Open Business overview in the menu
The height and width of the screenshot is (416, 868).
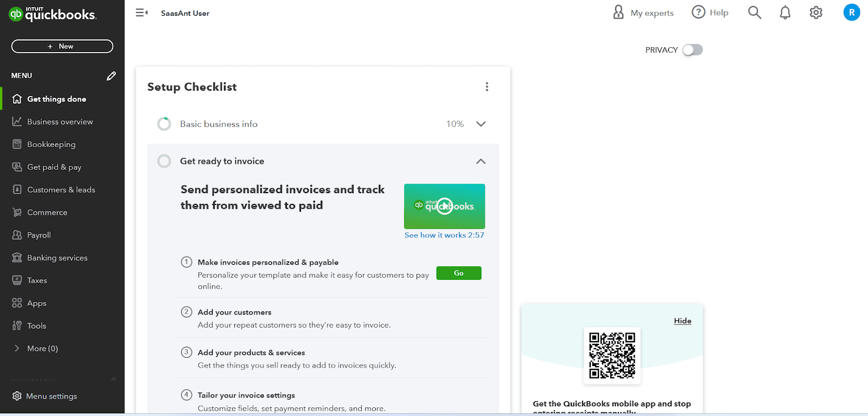tap(60, 121)
